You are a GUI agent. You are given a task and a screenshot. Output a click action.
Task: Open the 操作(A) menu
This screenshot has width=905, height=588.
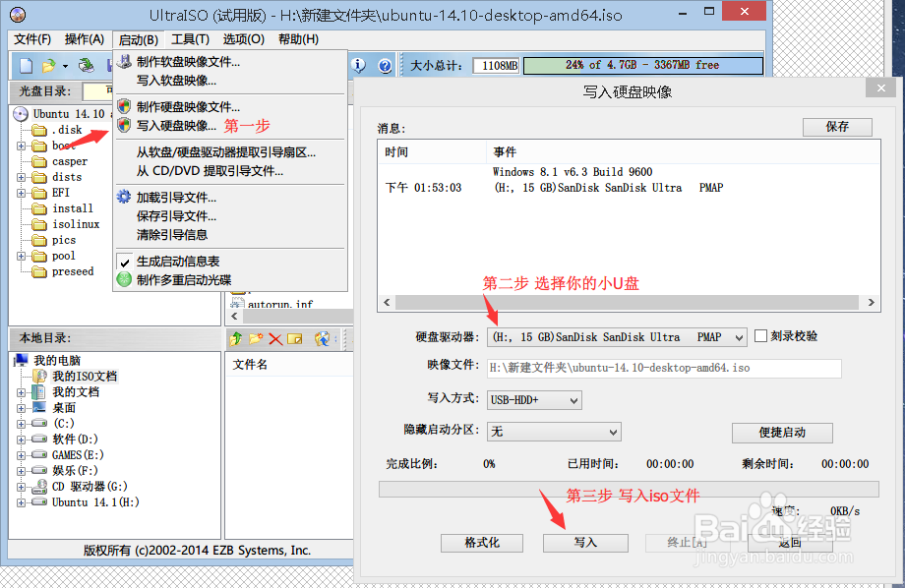coord(85,39)
